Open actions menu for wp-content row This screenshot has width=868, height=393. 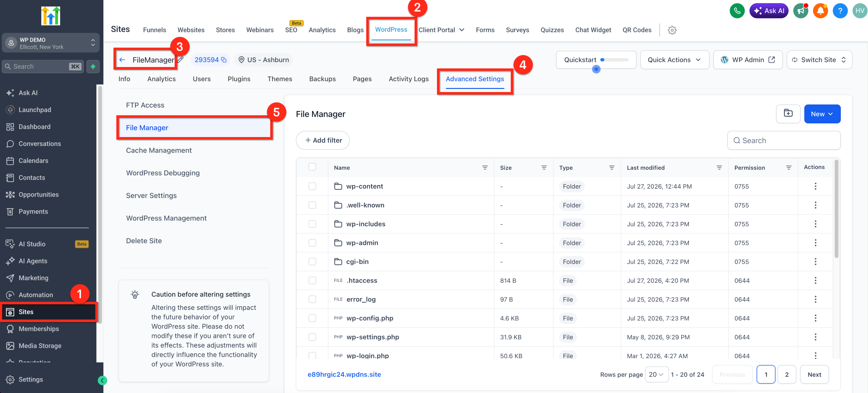(x=815, y=186)
